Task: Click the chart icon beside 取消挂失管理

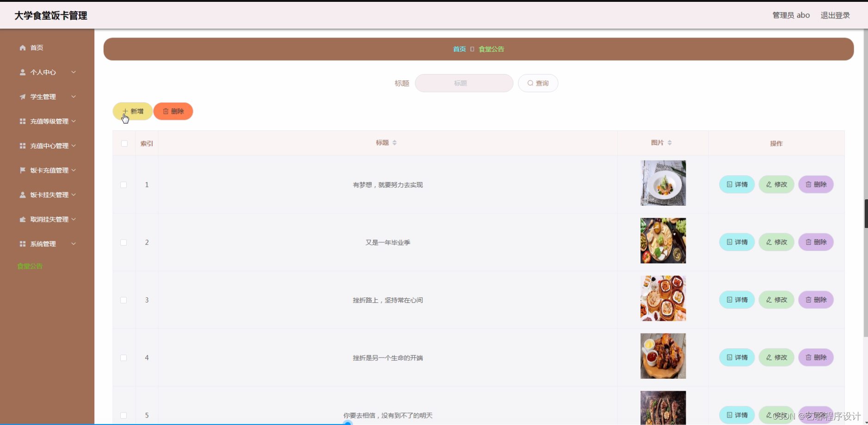Action: [22, 219]
